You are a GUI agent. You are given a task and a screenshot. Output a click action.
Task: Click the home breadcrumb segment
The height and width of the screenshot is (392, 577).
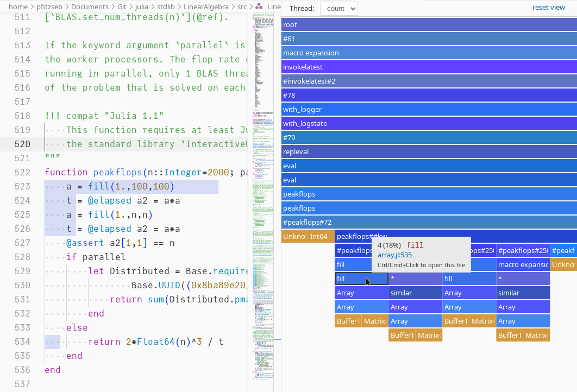pyautogui.click(x=18, y=7)
